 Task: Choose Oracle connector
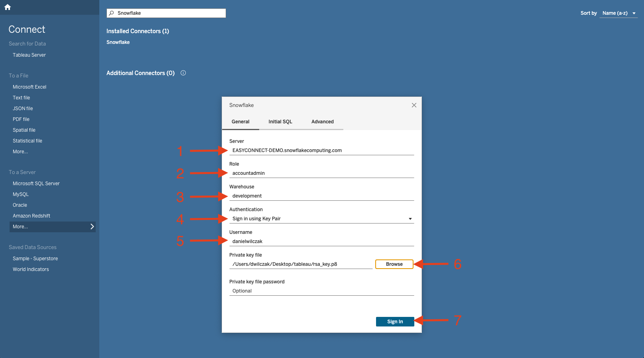[x=20, y=205]
